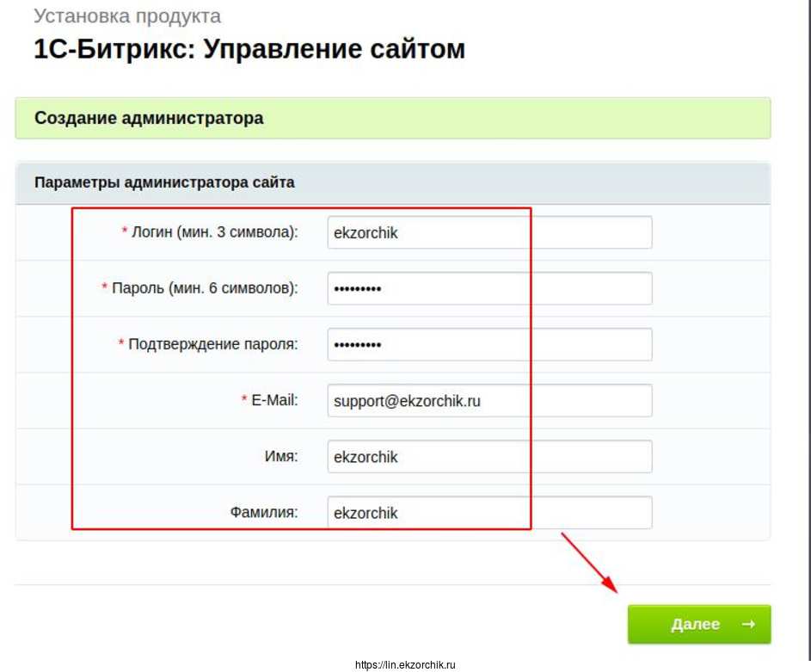Open the https://lin.ekzorchik.ru link text
Screen dimensions: 811x672
pyautogui.click(x=404, y=665)
